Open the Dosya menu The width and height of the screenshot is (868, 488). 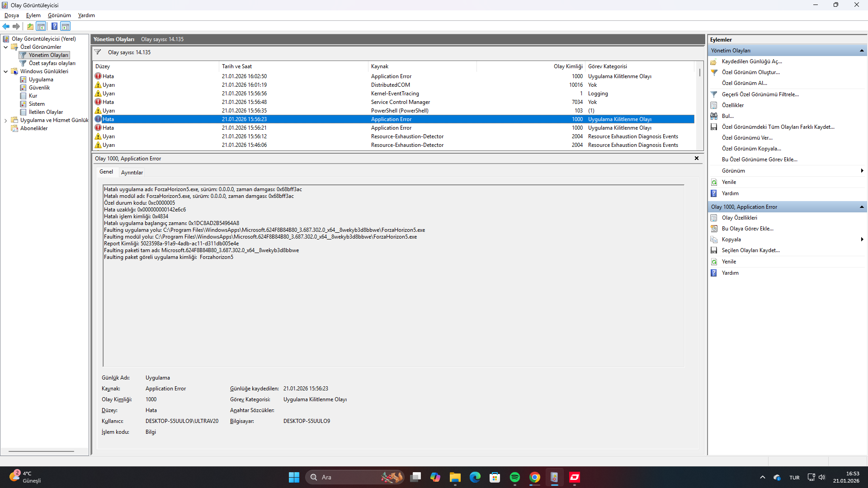pos(12,15)
